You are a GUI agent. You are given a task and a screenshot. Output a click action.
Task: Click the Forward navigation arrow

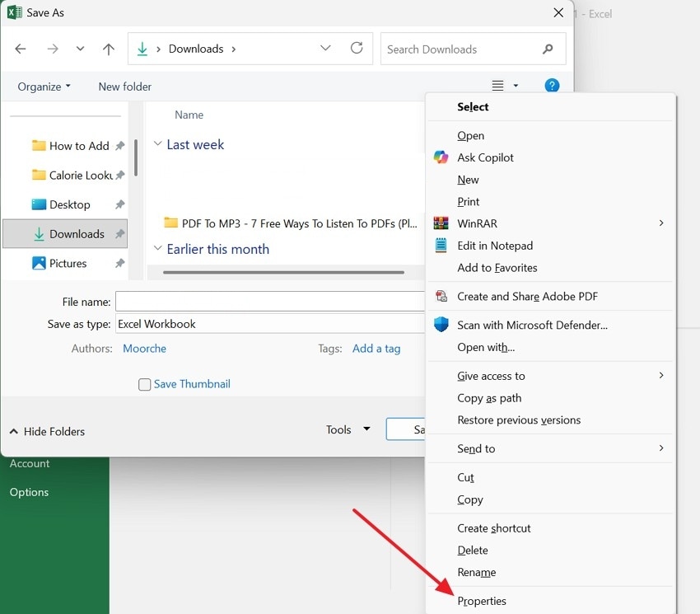pyautogui.click(x=53, y=49)
